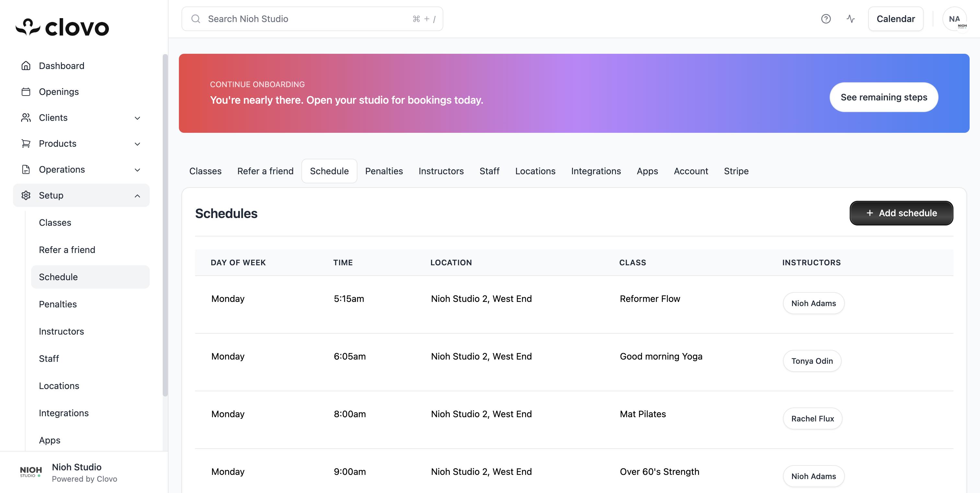The height and width of the screenshot is (493, 980).
Task: Click Nioh Adams chip in Reformer Flow row
Action: [813, 303]
